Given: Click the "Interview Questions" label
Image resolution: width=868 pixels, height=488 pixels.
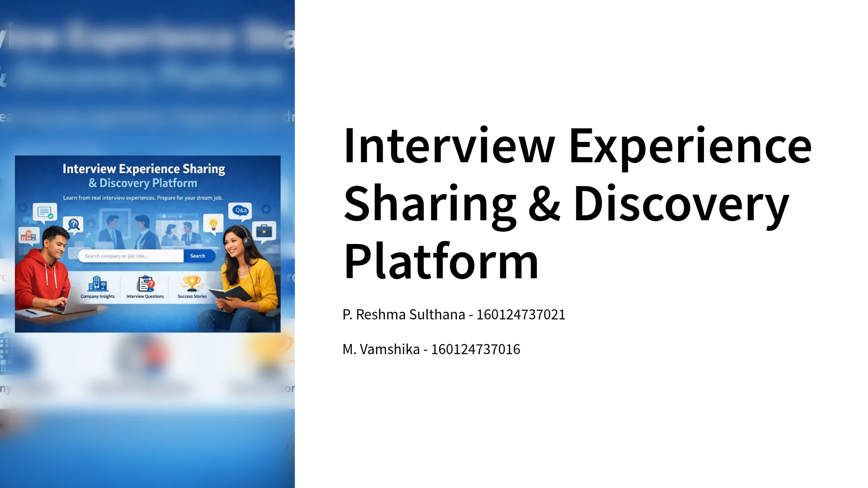Looking at the screenshot, I should (145, 297).
